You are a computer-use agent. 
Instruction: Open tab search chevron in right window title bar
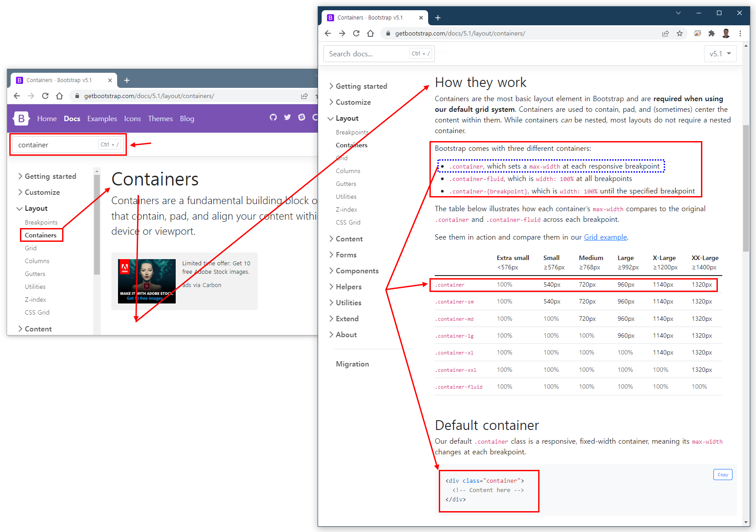[678, 13]
